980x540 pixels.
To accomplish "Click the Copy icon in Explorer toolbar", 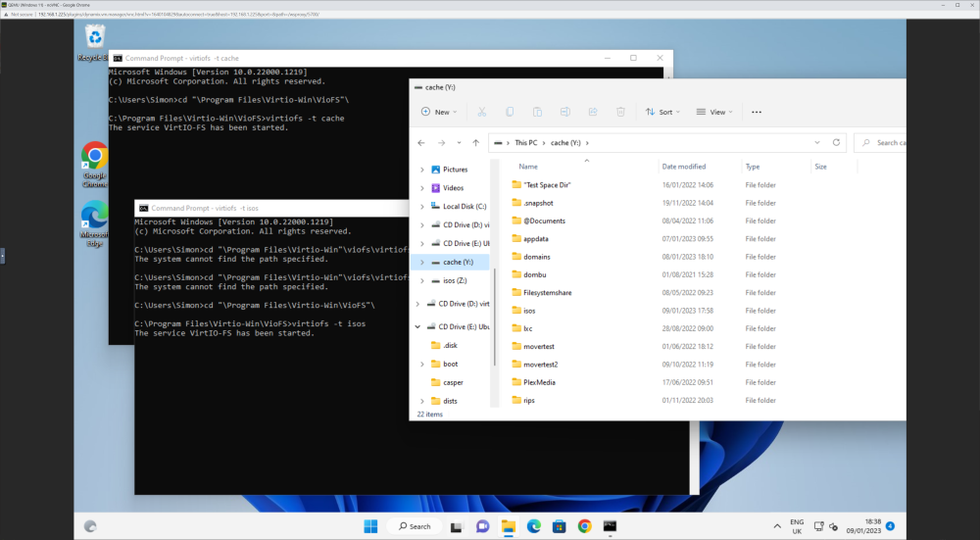I will pos(510,112).
